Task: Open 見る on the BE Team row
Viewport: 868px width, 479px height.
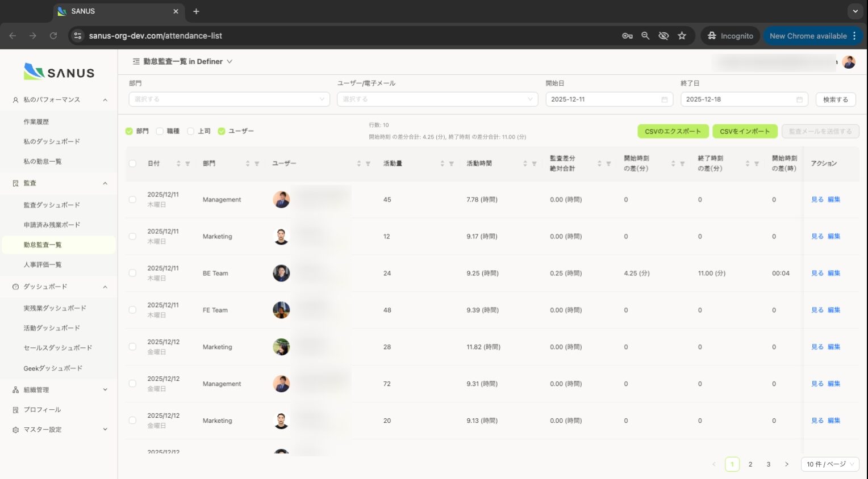Action: (x=817, y=273)
